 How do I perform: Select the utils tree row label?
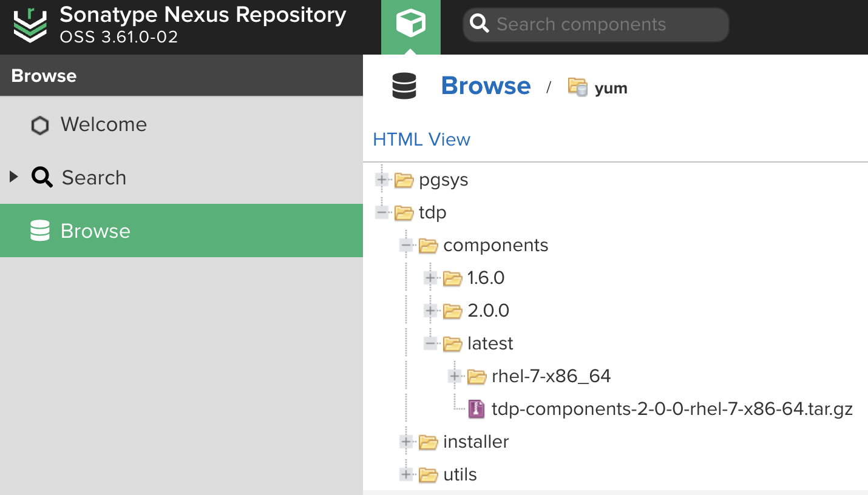pos(460,475)
